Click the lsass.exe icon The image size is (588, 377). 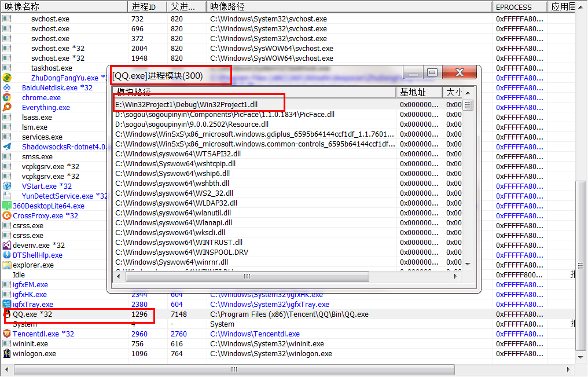(x=7, y=117)
